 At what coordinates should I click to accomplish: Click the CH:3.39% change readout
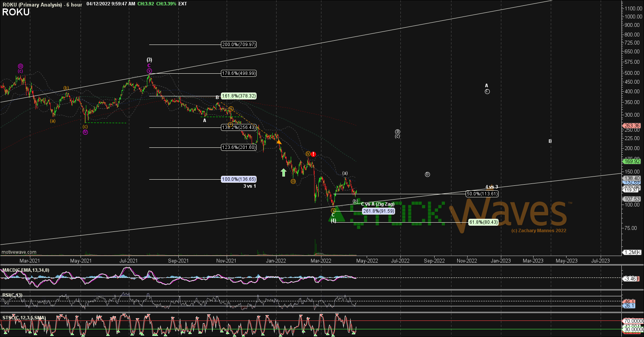166,4
